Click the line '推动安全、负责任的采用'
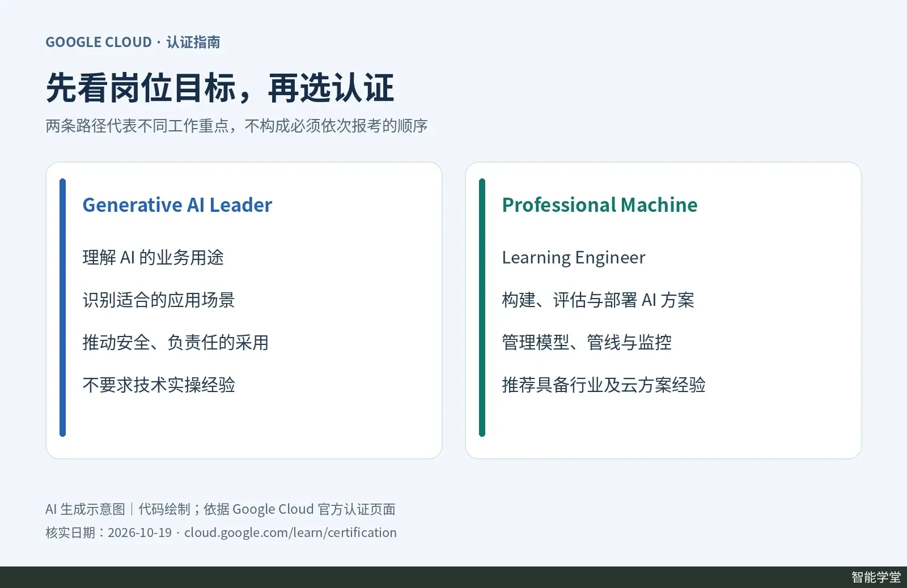907x588 pixels. pos(176,343)
